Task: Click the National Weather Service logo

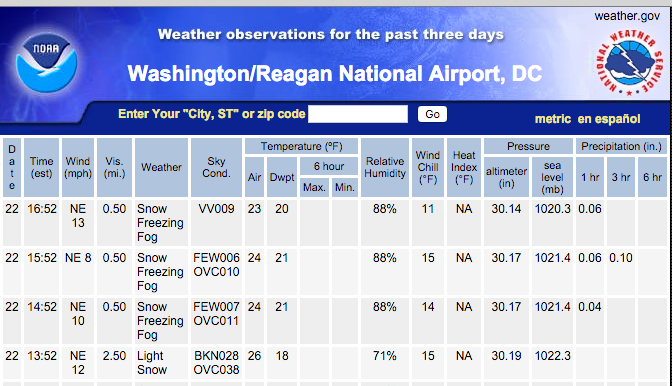Action: [x=629, y=62]
